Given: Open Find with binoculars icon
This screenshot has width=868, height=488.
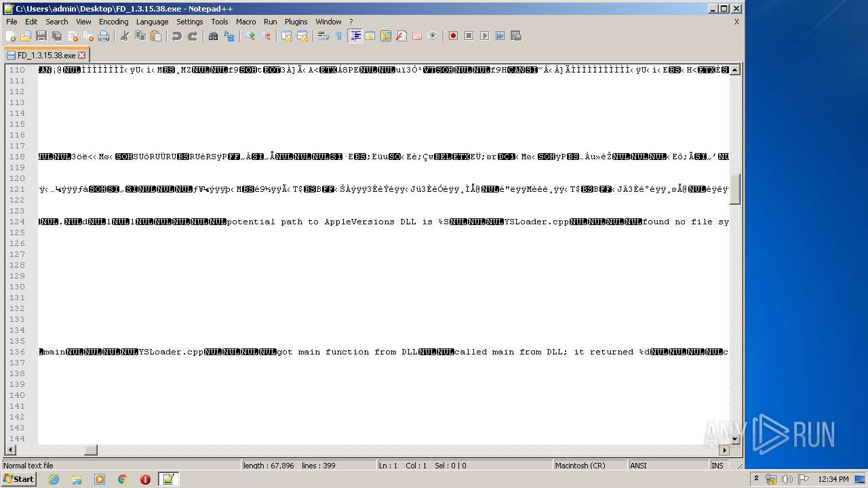Looking at the screenshot, I should 214,36.
